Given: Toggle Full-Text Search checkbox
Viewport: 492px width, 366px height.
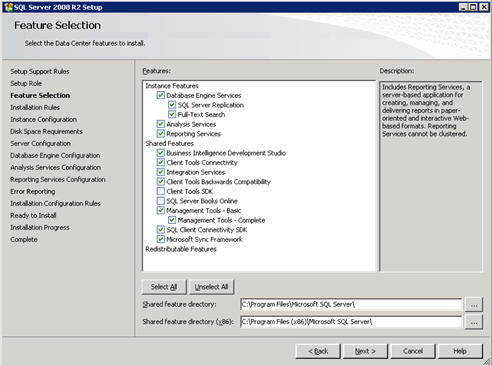Looking at the screenshot, I should coord(172,115).
